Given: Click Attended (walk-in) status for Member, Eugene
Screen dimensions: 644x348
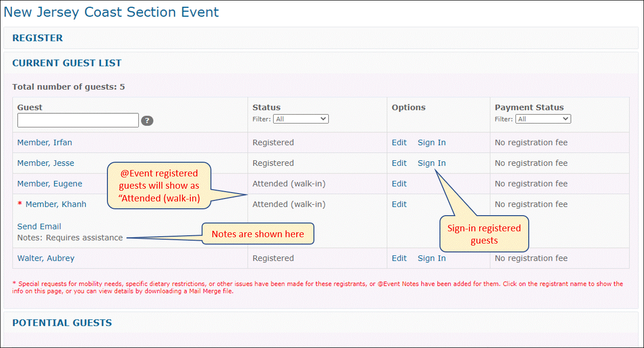Looking at the screenshot, I should [289, 184].
